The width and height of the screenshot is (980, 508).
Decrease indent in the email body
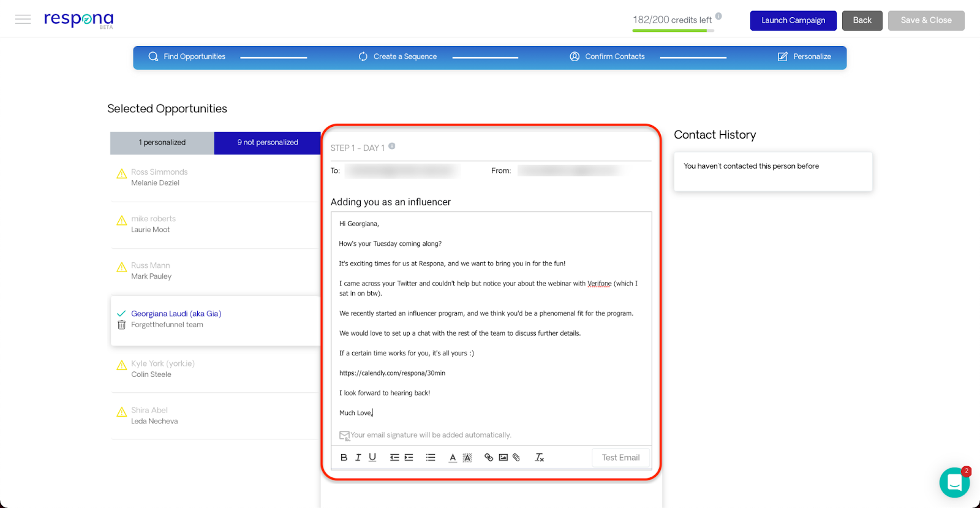click(394, 457)
